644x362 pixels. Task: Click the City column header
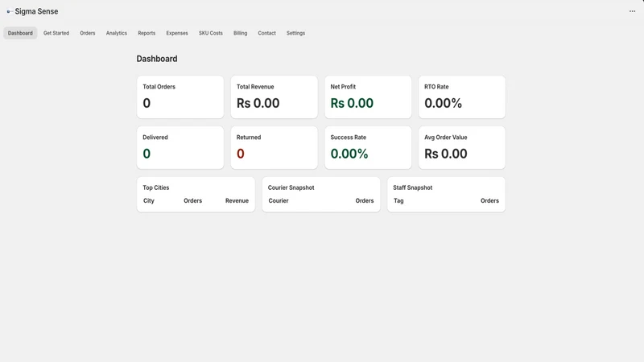pyautogui.click(x=149, y=200)
